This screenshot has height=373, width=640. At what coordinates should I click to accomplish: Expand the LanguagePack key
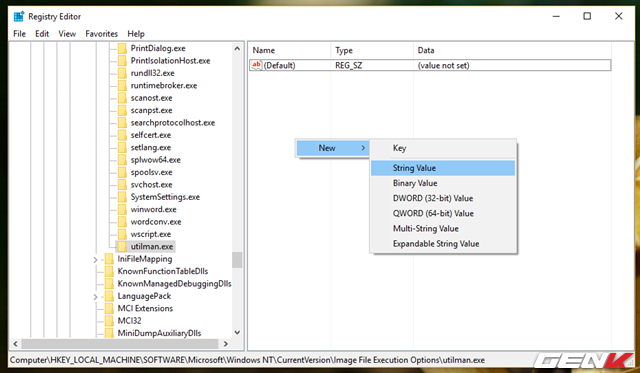tap(96, 297)
